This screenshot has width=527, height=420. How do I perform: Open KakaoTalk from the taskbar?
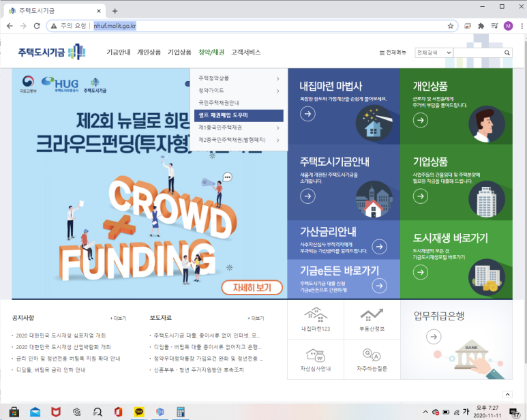click(139, 412)
